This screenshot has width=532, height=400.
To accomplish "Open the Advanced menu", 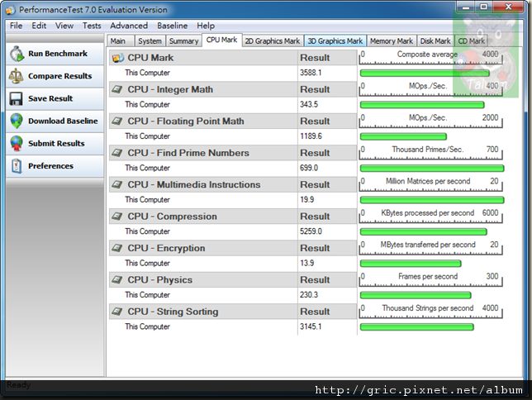I will (x=129, y=26).
